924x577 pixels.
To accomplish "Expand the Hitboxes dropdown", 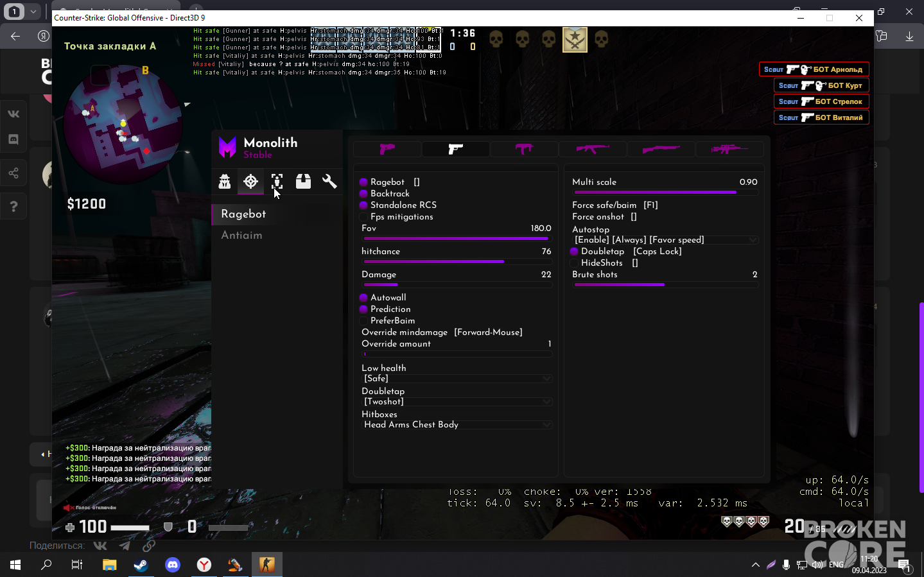I will tap(457, 425).
